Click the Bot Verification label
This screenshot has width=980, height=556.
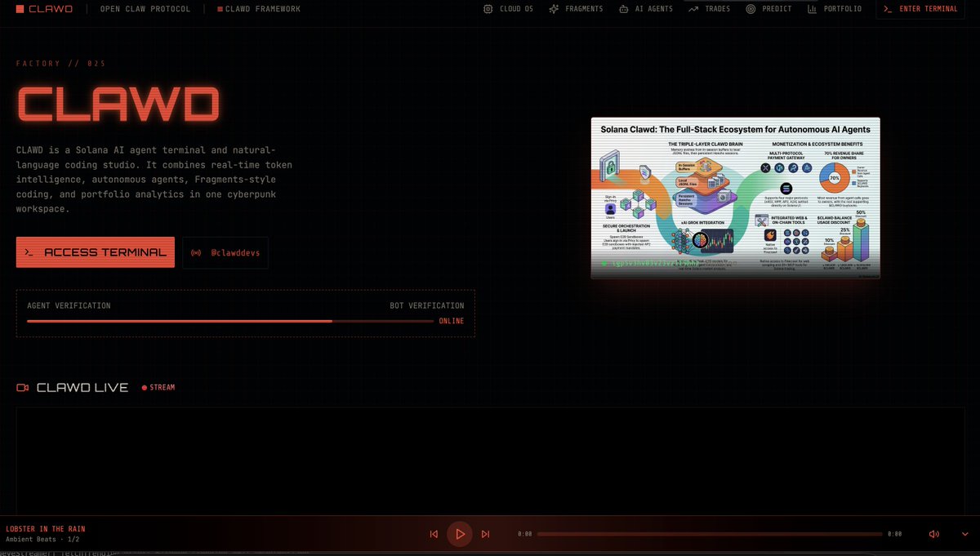pyautogui.click(x=426, y=305)
